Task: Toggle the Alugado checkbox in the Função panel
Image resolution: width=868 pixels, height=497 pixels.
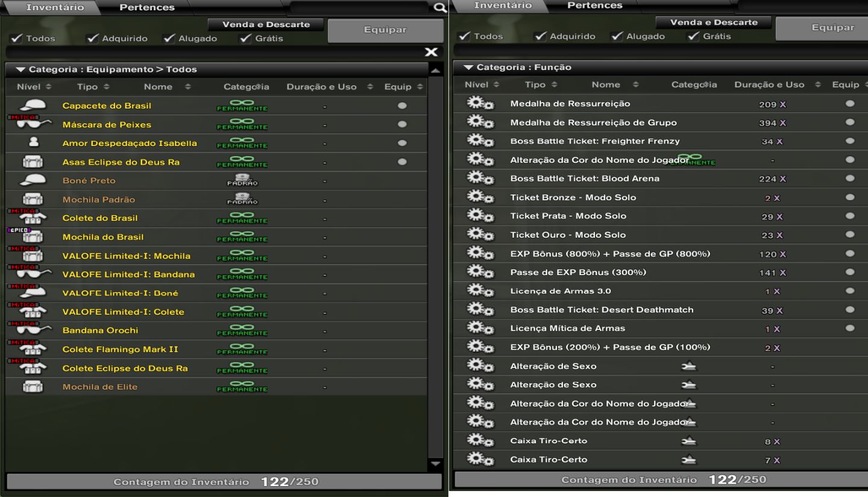Action: tap(617, 36)
